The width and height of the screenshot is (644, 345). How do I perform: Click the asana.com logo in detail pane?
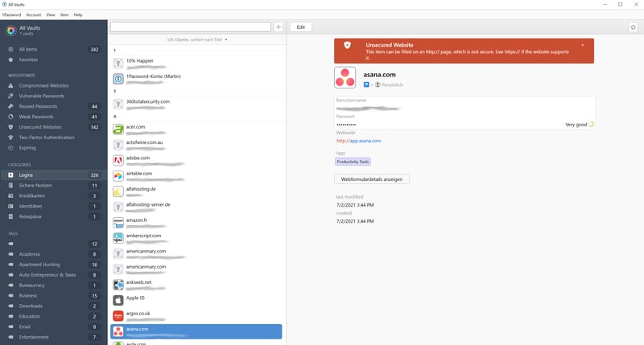pos(345,78)
